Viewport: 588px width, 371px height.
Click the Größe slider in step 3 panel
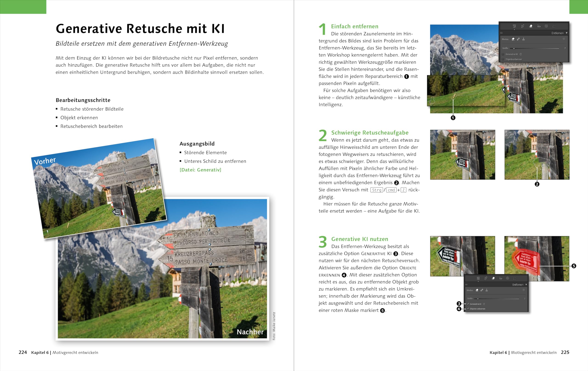(x=497, y=299)
